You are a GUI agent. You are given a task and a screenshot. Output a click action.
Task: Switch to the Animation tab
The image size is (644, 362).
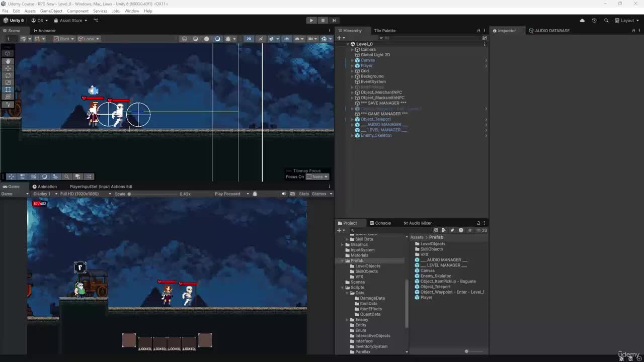[44, 187]
